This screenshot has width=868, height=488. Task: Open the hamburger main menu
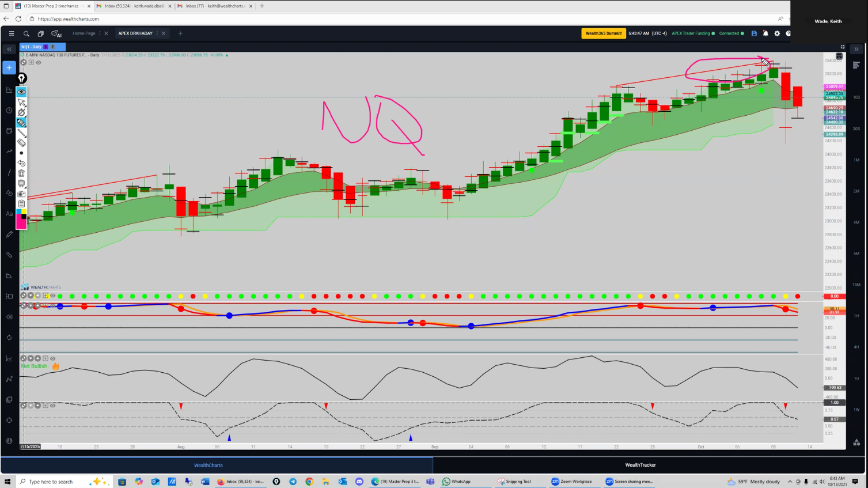click(11, 33)
